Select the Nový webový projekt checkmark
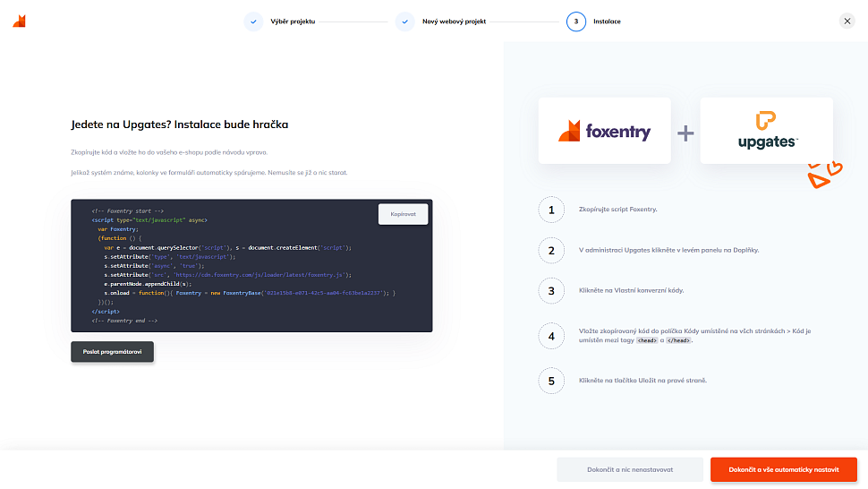Image resolution: width=868 pixels, height=489 pixels. click(405, 21)
